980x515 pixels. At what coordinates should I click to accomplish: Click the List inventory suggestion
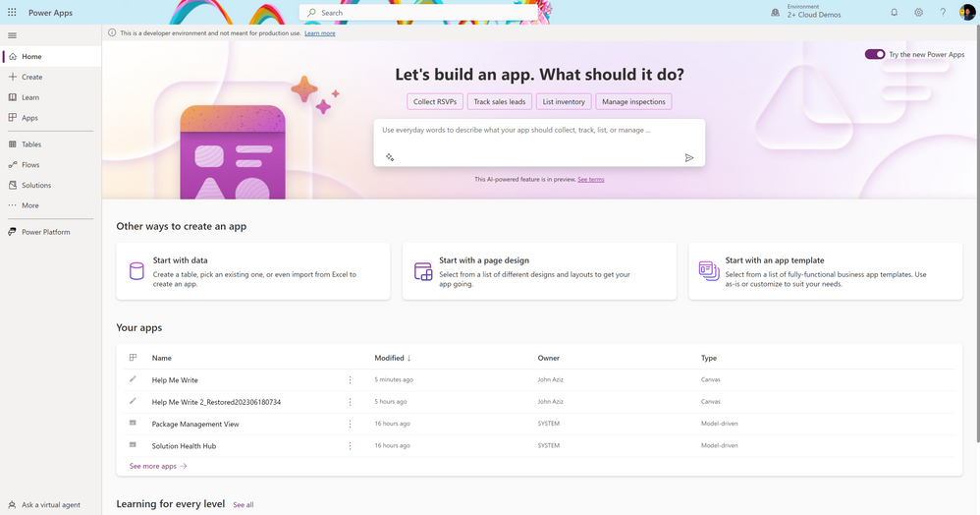point(564,101)
